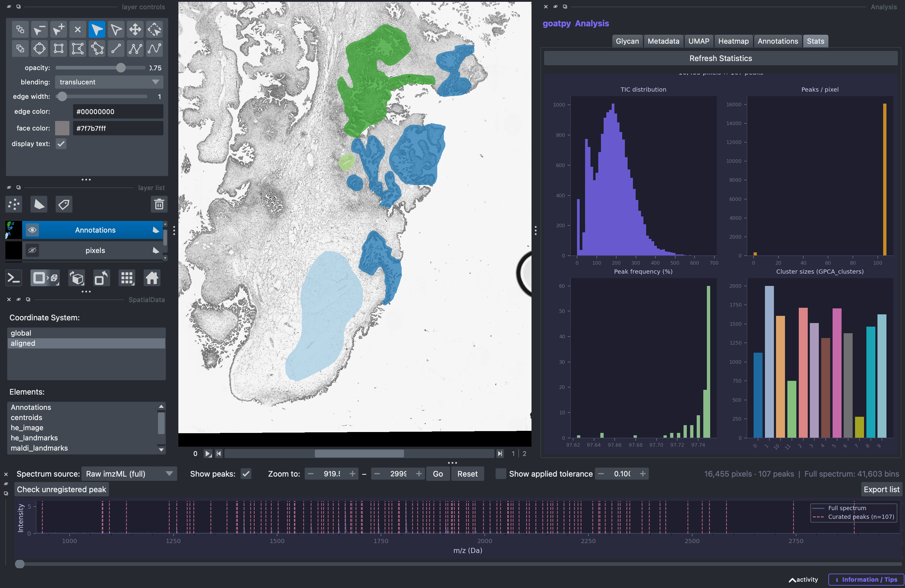
Task: Click Check unregistered peak button
Action: (62, 489)
